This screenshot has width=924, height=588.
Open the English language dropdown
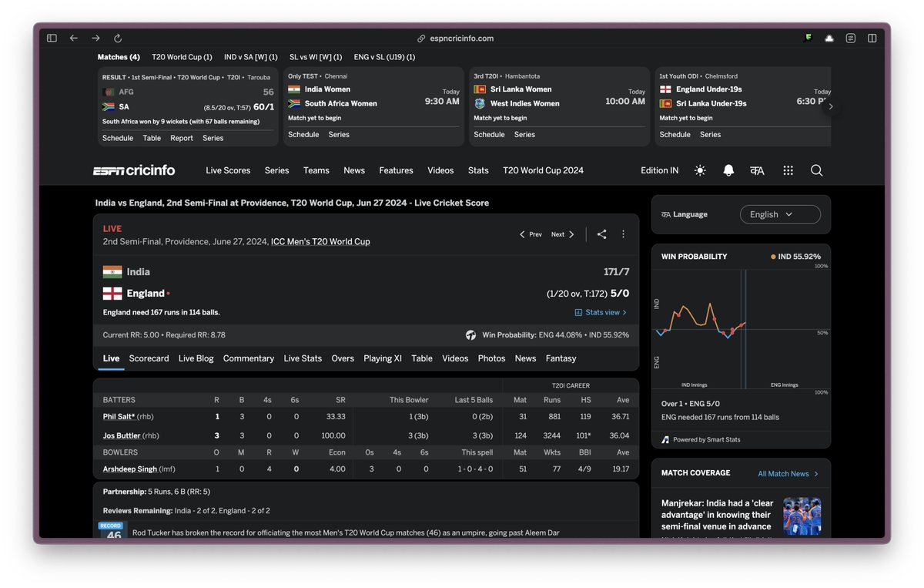[780, 214]
